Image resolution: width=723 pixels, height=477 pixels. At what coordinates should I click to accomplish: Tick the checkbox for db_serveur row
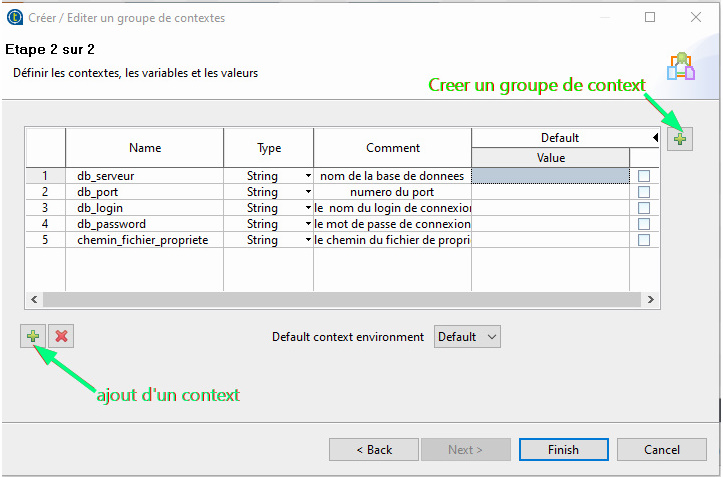pos(644,176)
